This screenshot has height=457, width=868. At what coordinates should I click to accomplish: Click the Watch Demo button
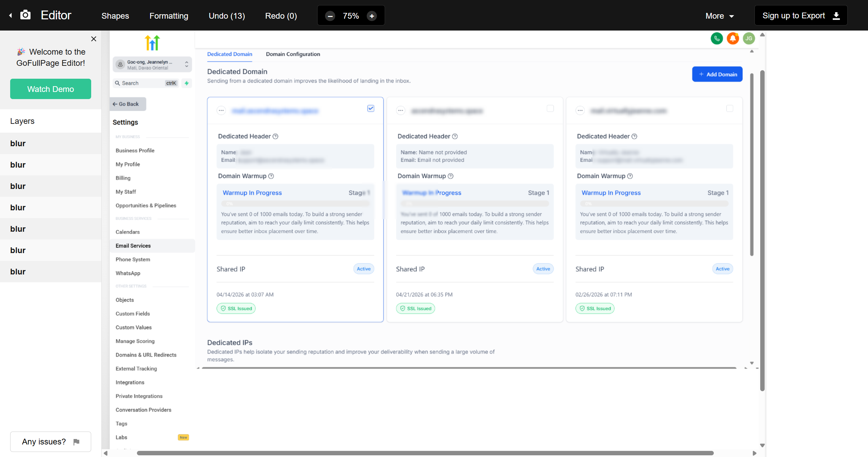(x=51, y=89)
